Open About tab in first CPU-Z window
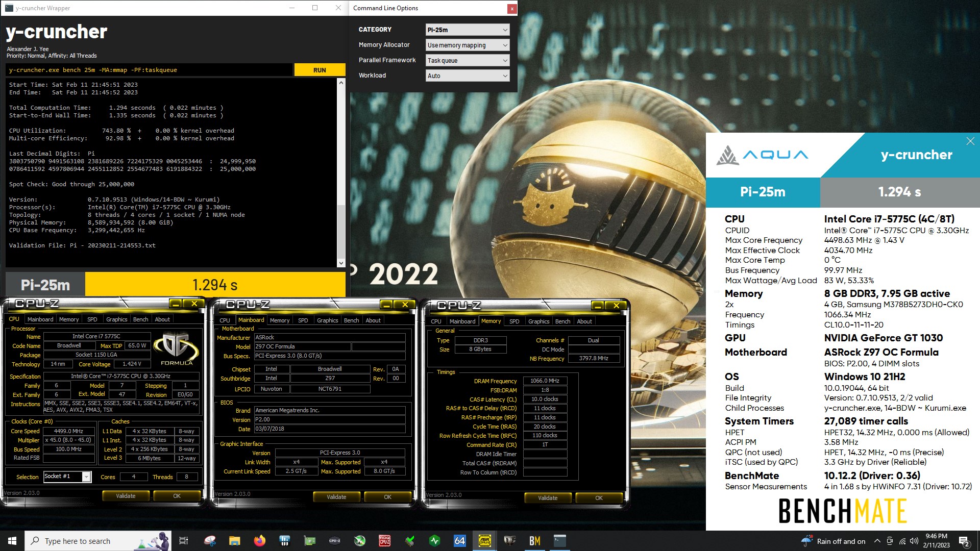Viewport: 980px width, 551px height. coord(162,319)
